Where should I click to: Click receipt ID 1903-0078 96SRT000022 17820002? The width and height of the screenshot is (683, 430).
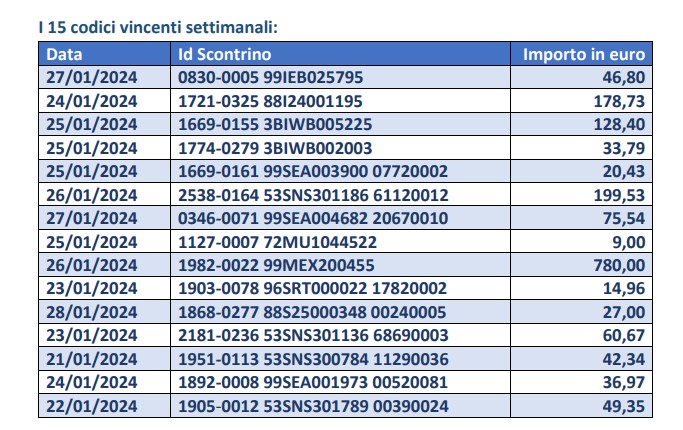tap(312, 288)
